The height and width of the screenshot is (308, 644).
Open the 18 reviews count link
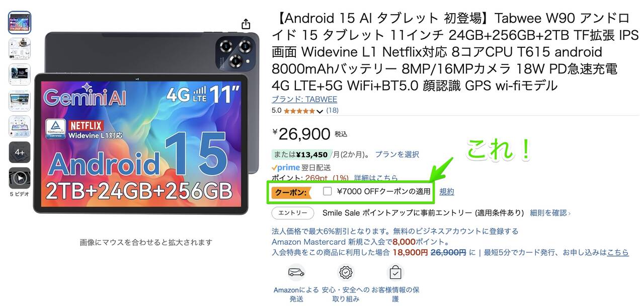tap(333, 110)
